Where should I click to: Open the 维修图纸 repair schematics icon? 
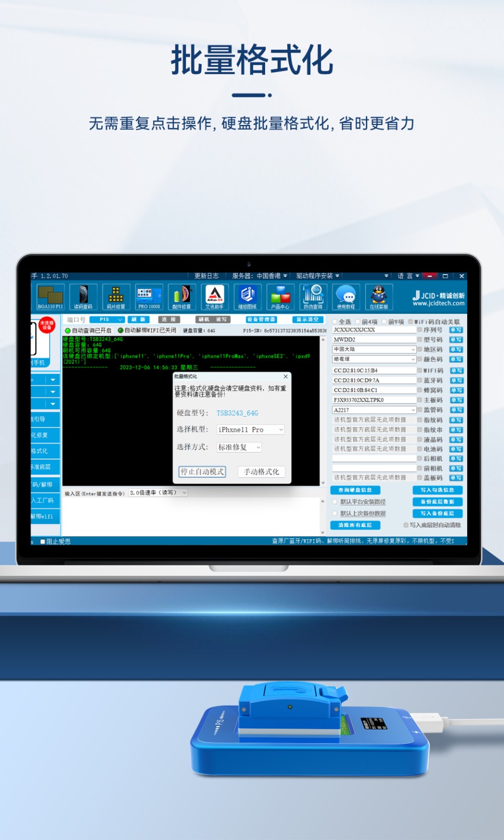tap(247, 297)
